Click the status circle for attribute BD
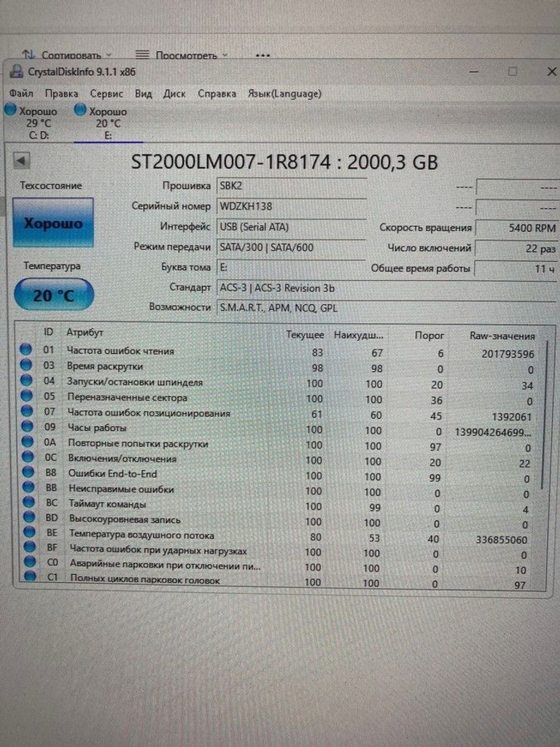 [29, 517]
